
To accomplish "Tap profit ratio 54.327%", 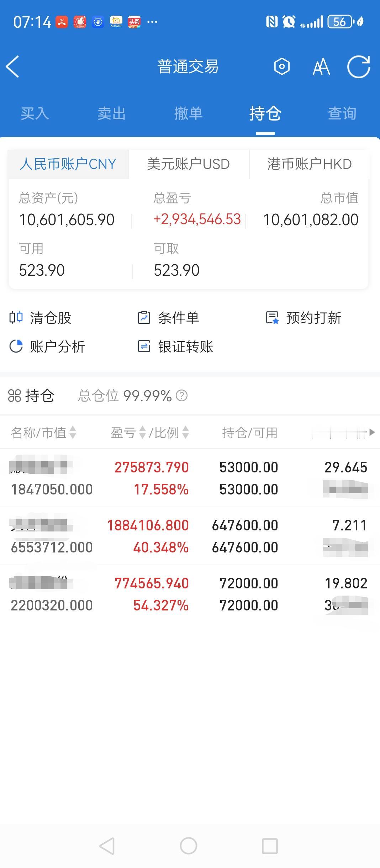I will (161, 605).
